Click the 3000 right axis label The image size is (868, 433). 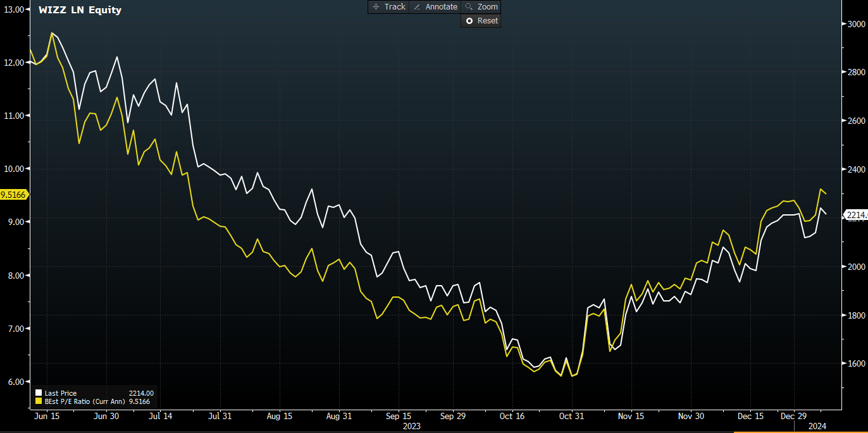point(856,24)
